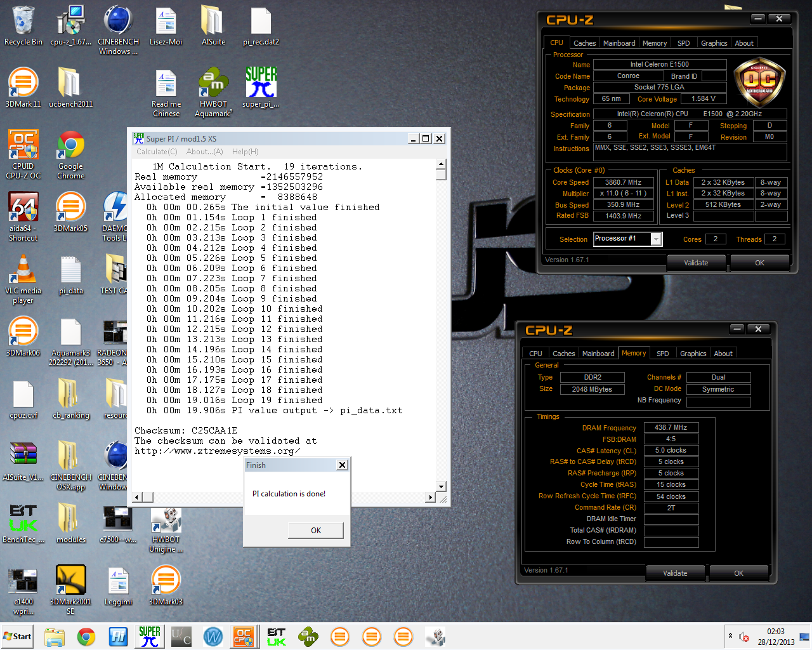812x650 pixels.
Task: Click the Windows Start button
Action: point(17,637)
